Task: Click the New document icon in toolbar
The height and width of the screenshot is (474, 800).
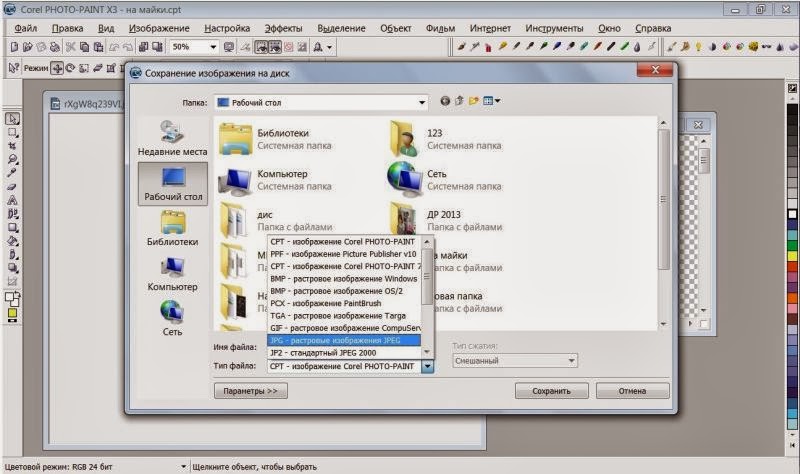Action: click(x=14, y=47)
